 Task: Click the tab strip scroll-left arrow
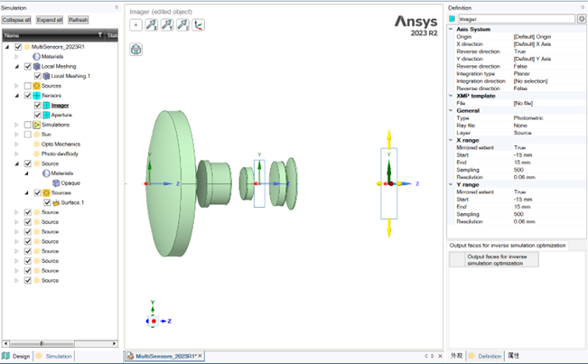[426, 356]
